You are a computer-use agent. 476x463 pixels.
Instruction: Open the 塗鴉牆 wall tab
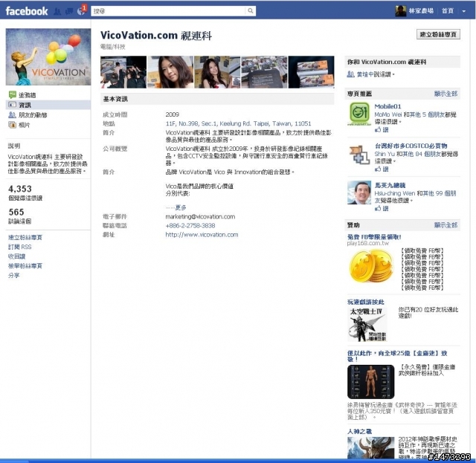coord(28,95)
